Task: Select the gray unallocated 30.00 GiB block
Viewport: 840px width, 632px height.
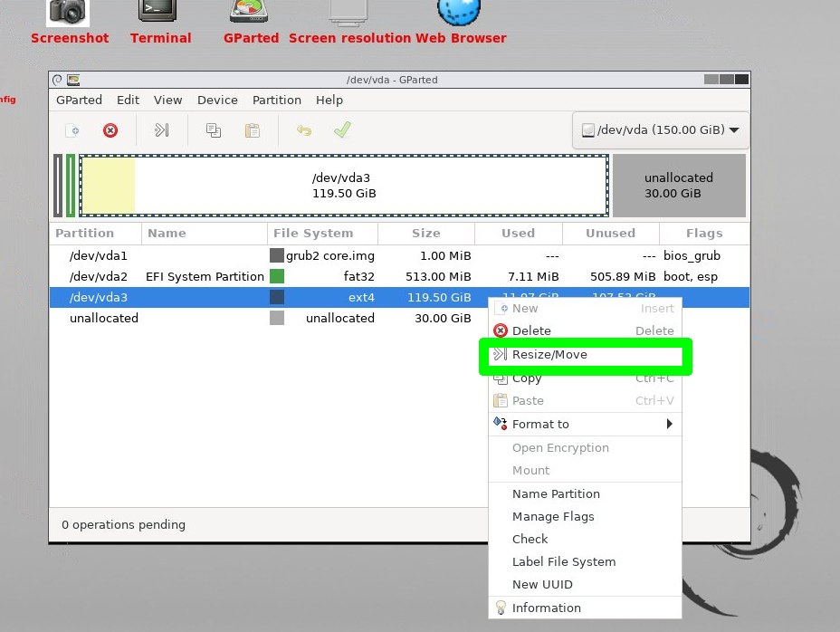Action: click(679, 186)
